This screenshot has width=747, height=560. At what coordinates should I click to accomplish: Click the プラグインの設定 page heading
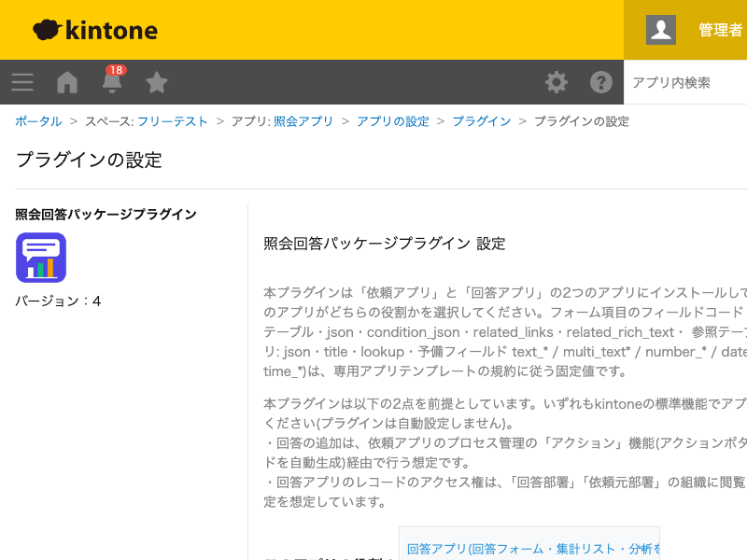pos(89,160)
